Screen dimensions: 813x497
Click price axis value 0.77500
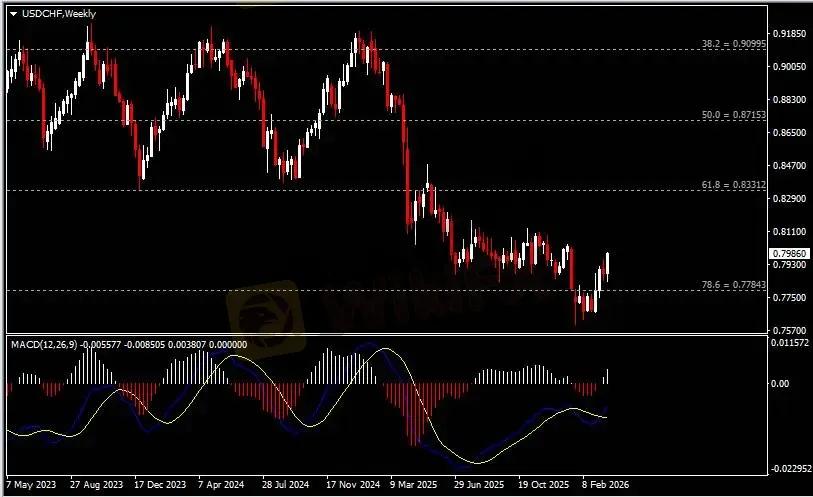point(789,297)
